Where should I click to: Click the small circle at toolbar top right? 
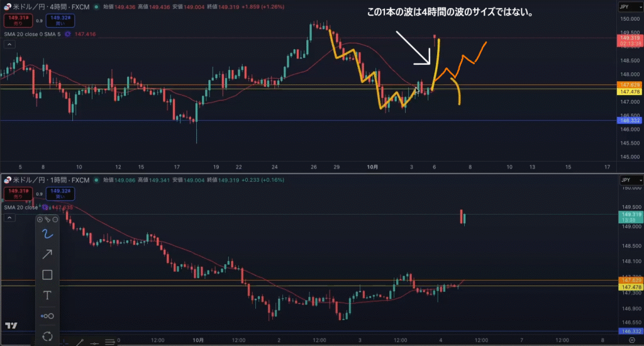[55, 220]
